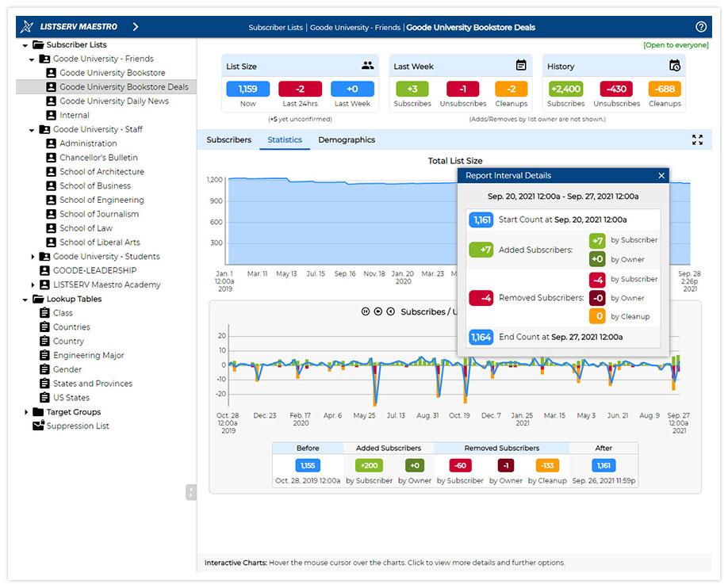Click the Administration list icon
728x588 pixels.
(51, 143)
